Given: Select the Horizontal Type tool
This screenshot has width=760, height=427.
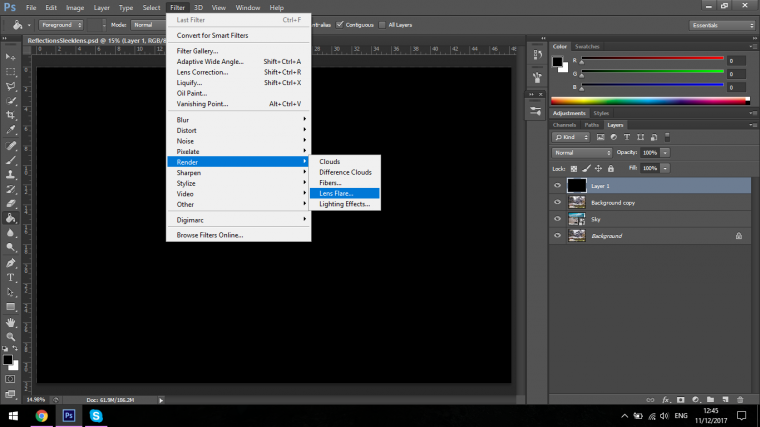Looking at the screenshot, I should [x=10, y=278].
